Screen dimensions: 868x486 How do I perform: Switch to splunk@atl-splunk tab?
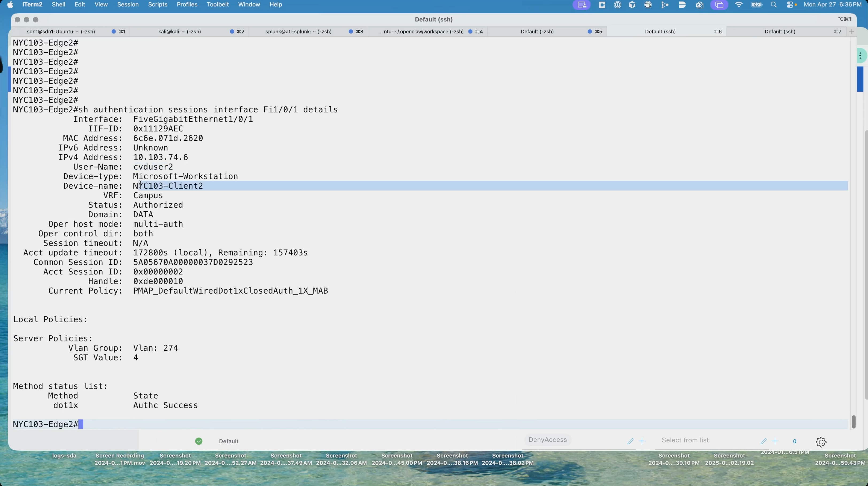[x=308, y=32]
